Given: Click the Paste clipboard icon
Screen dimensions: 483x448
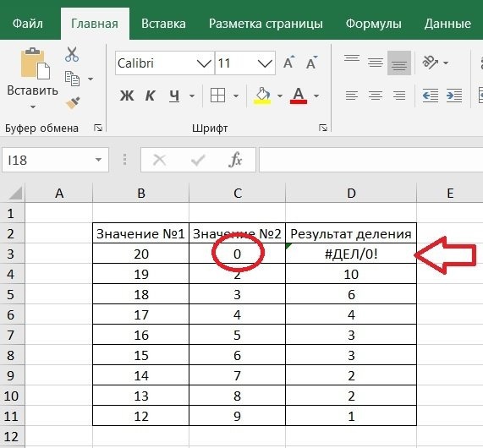Looking at the screenshot, I should click(x=36, y=63).
